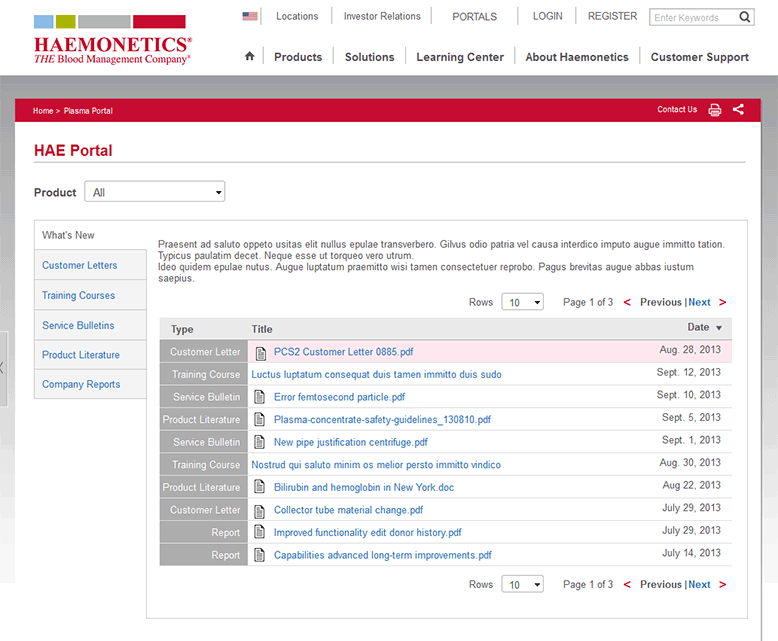The image size is (778, 641).
Task: Open the Solutions main menu
Action: click(x=370, y=57)
